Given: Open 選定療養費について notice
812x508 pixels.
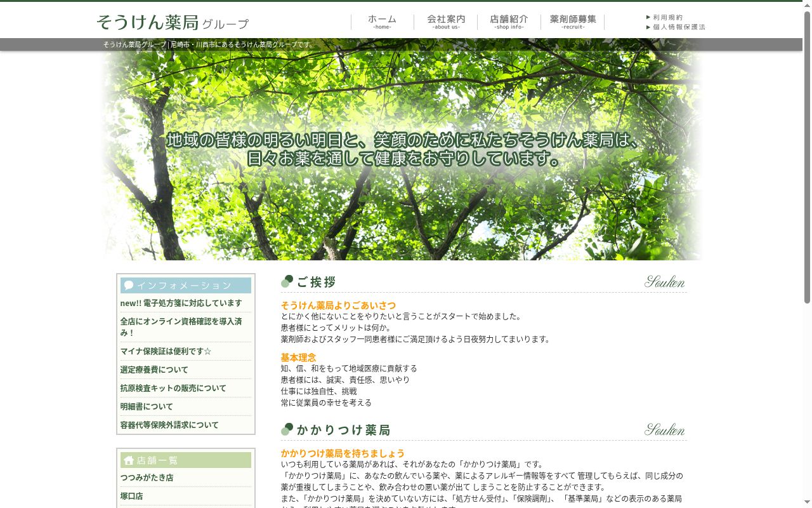Looking at the screenshot, I should [x=154, y=370].
